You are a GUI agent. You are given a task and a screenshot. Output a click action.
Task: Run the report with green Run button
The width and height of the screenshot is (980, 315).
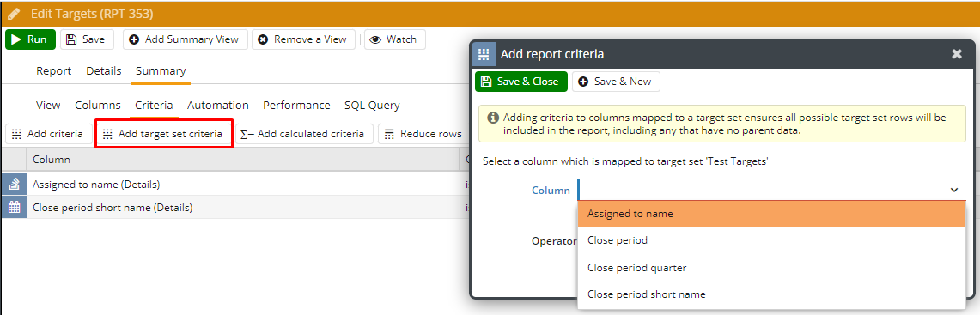[x=30, y=39]
